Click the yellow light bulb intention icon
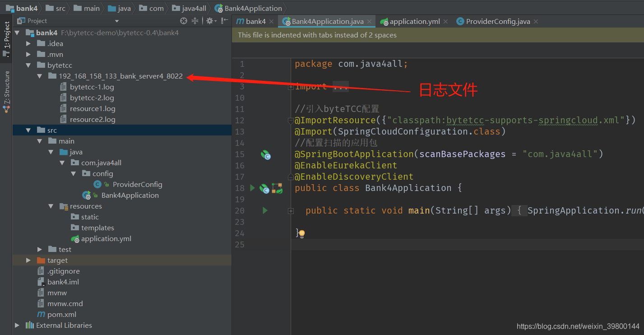The image size is (644, 335). coord(302,233)
